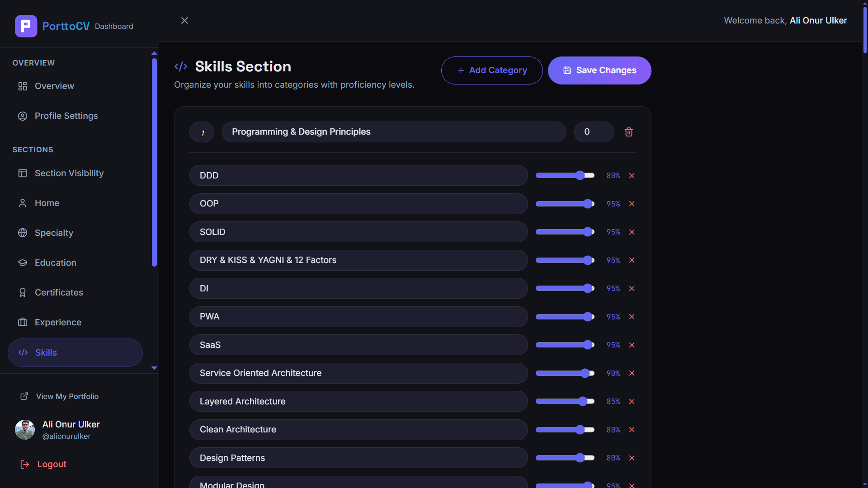The width and height of the screenshot is (868, 488).
Task: Remove the DI skill
Action: [632, 288]
